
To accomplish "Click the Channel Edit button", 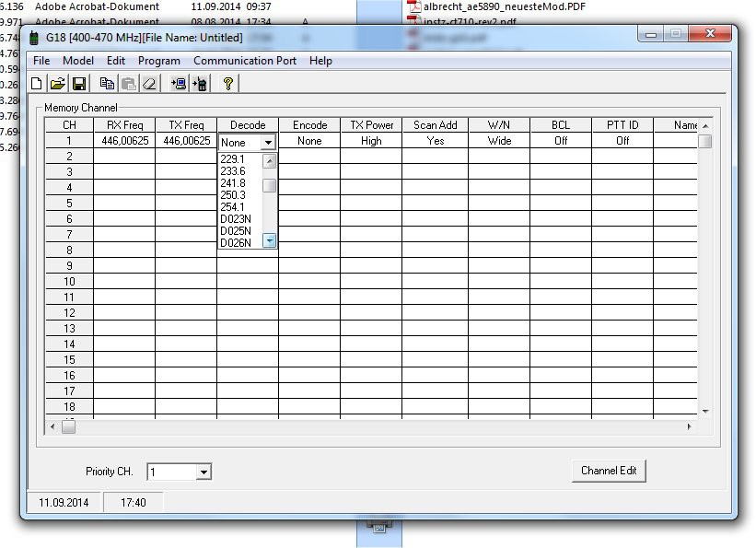I will click(609, 471).
